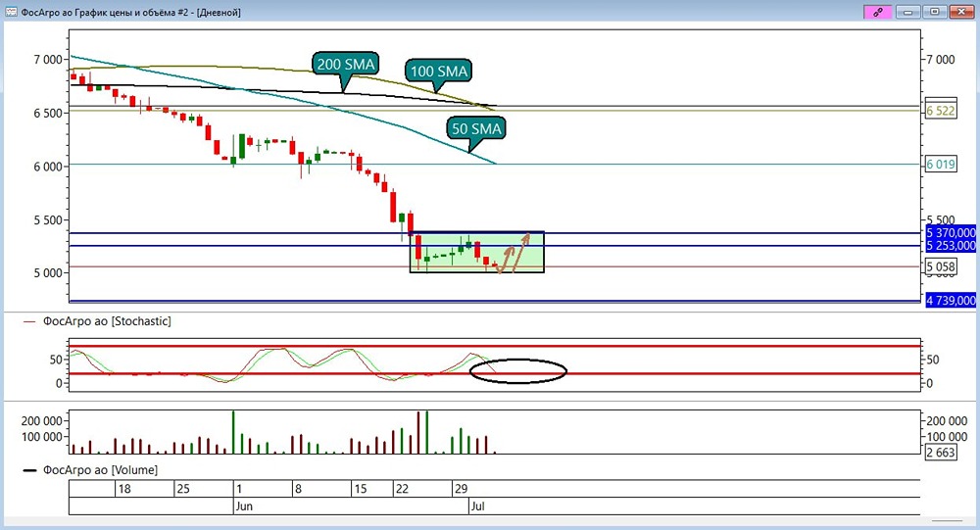The height and width of the screenshot is (530, 980).
Task: Click the Jun month label on time axis
Action: [x=244, y=506]
